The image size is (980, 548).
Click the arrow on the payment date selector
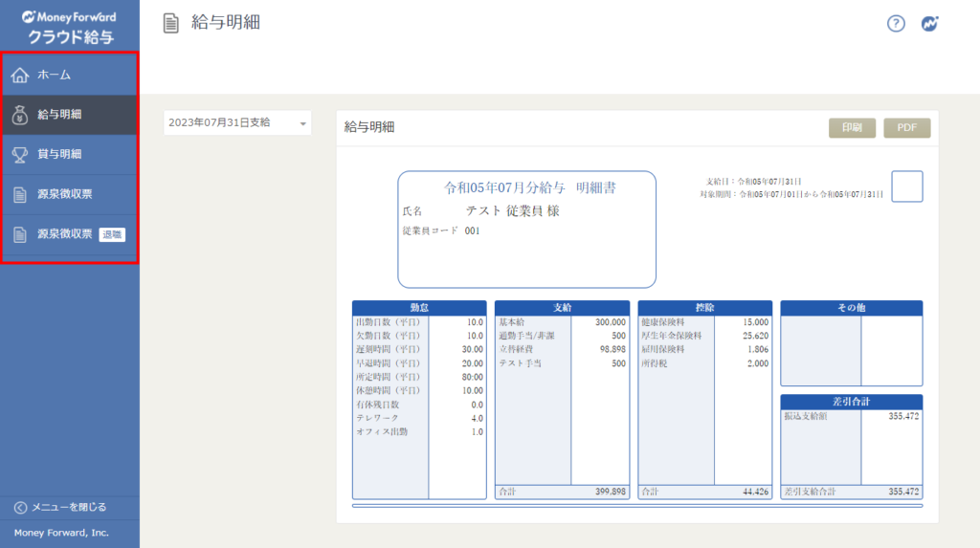click(x=303, y=123)
